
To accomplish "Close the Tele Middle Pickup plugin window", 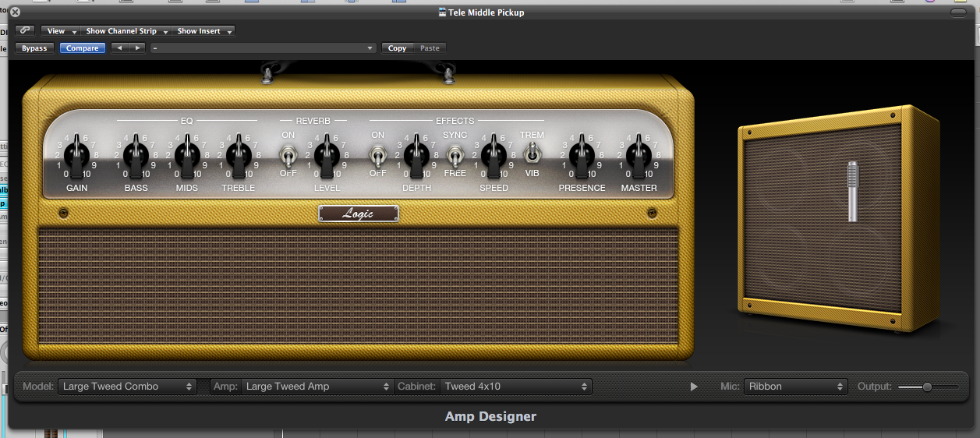I will 15,12.
